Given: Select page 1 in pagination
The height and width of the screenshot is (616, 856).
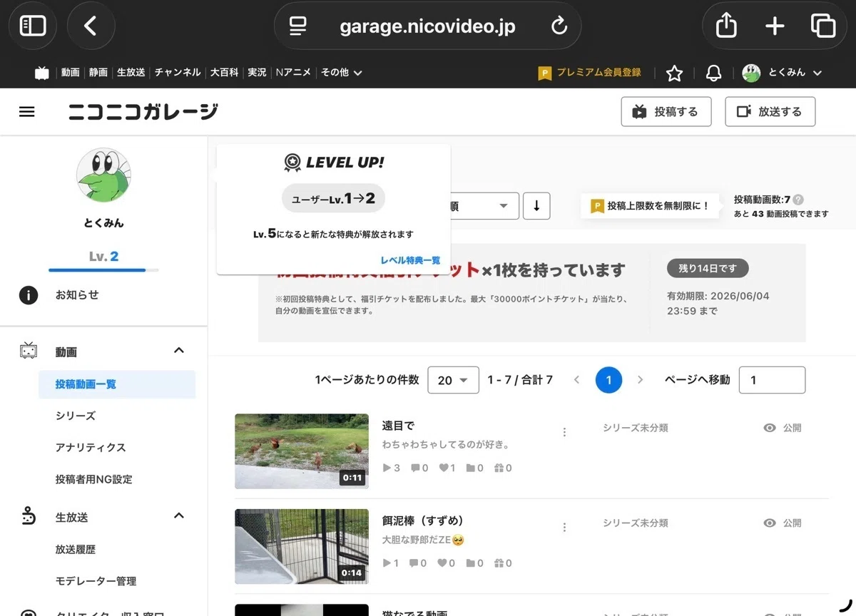Looking at the screenshot, I should pos(608,380).
